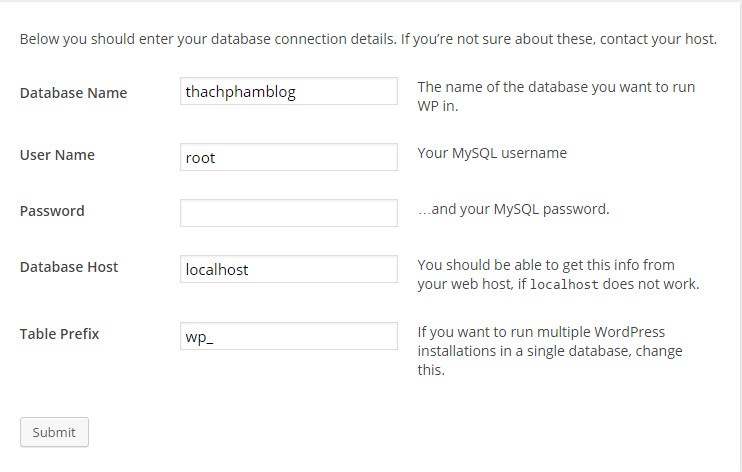Click the "…and your MySQL password." hint

pos(513,209)
